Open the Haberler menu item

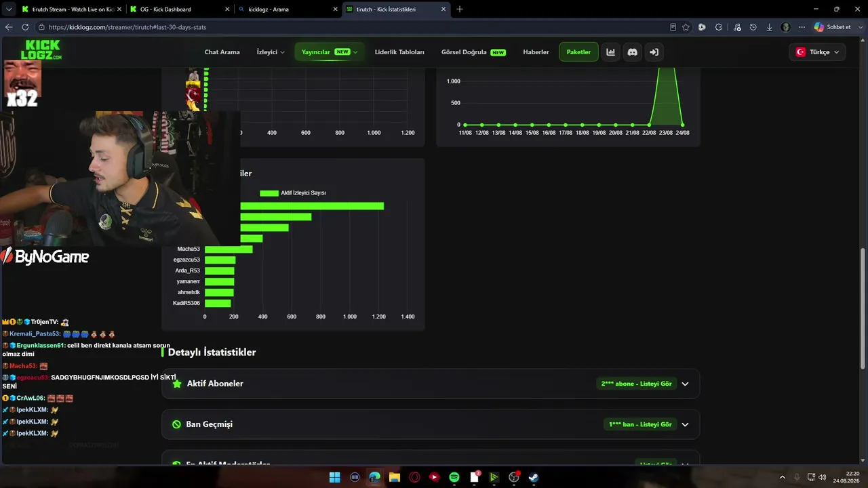point(536,52)
